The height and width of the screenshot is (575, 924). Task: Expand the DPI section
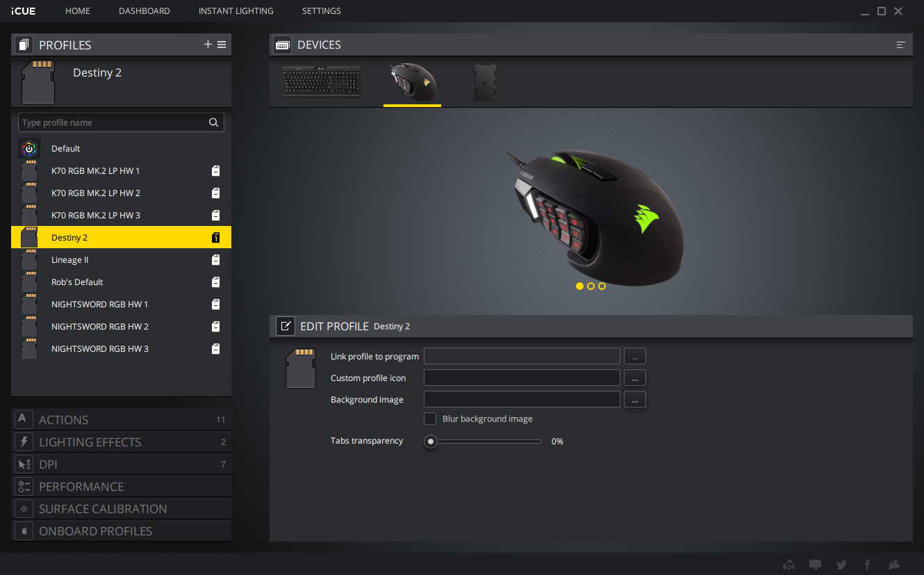click(121, 464)
